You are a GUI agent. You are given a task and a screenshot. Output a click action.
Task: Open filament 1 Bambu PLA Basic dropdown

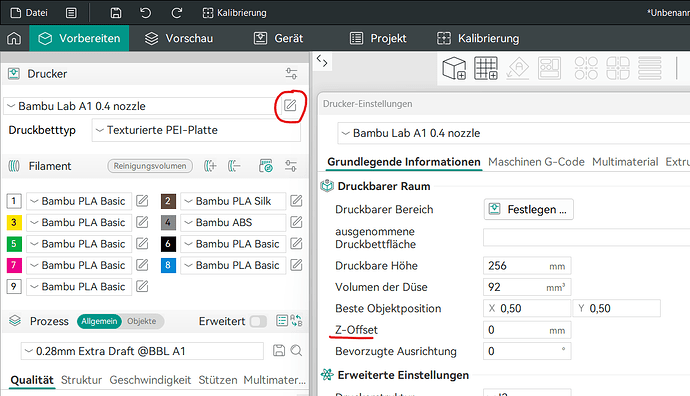point(79,201)
